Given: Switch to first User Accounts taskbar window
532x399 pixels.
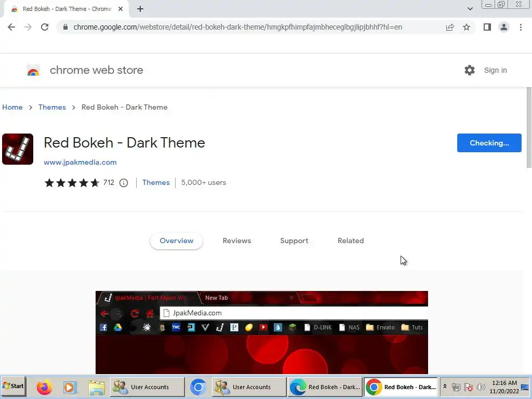Looking at the screenshot, I should click(x=148, y=387).
